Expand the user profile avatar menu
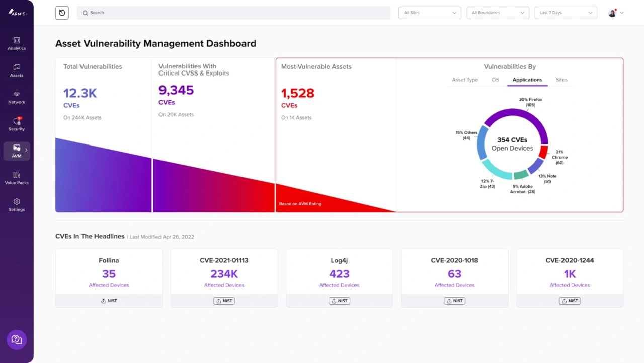644x363 pixels. [616, 13]
